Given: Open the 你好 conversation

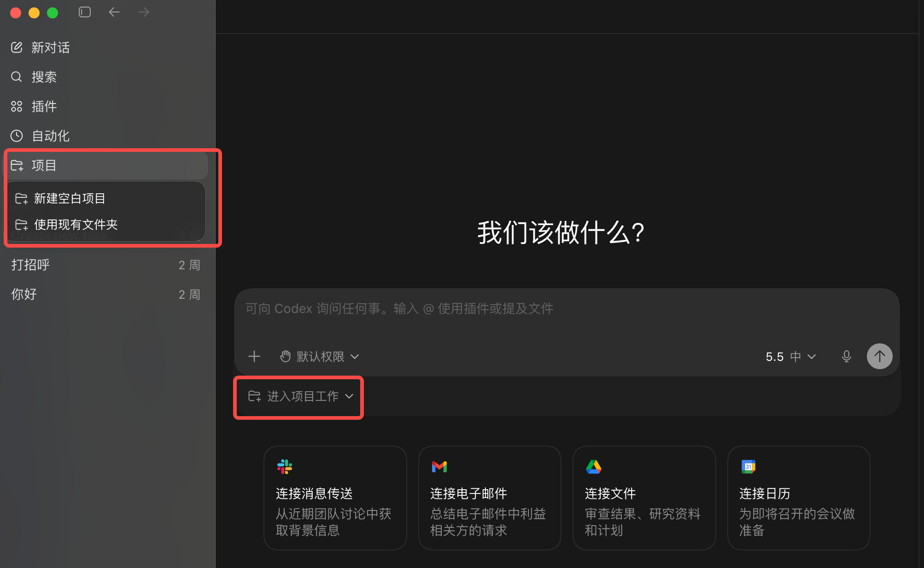Looking at the screenshot, I should click(106, 294).
